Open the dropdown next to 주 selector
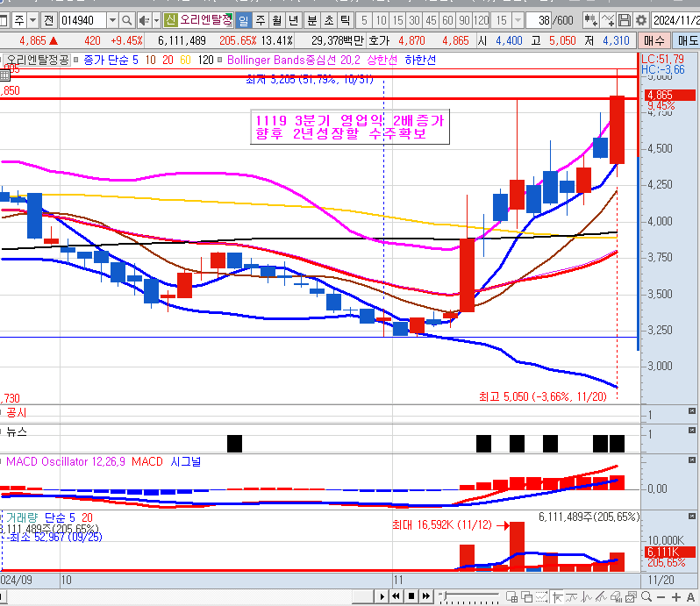This screenshot has width=700, height=606. pyautogui.click(x=32, y=20)
